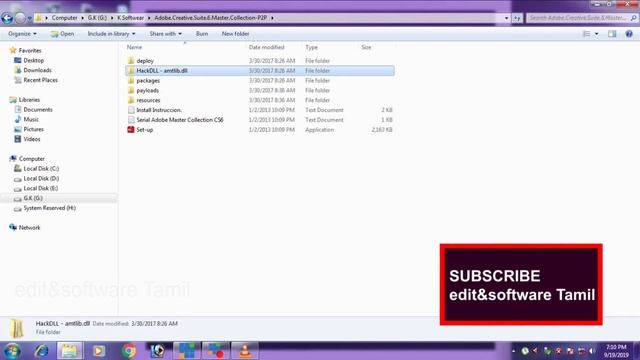This screenshot has height=360, width=640.
Task: Click the Back navigation arrow
Action: [x=7, y=18]
